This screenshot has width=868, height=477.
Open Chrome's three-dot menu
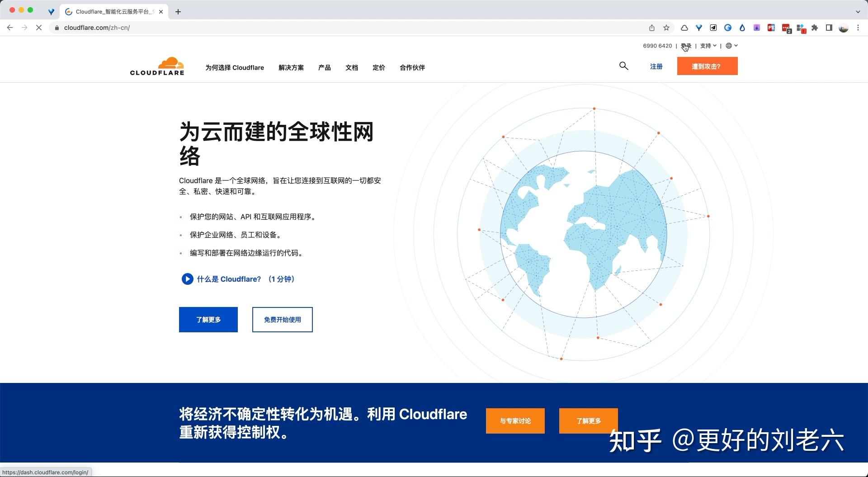point(858,28)
